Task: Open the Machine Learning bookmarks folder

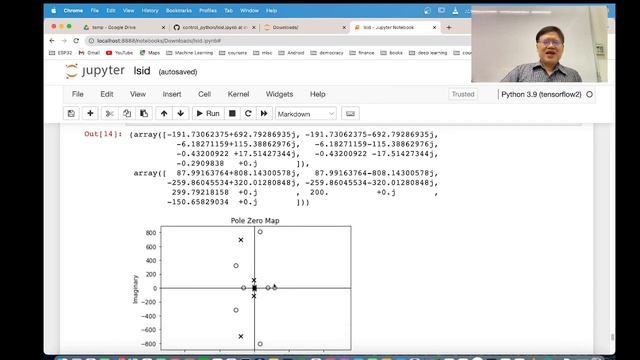Action: pyautogui.click(x=189, y=53)
